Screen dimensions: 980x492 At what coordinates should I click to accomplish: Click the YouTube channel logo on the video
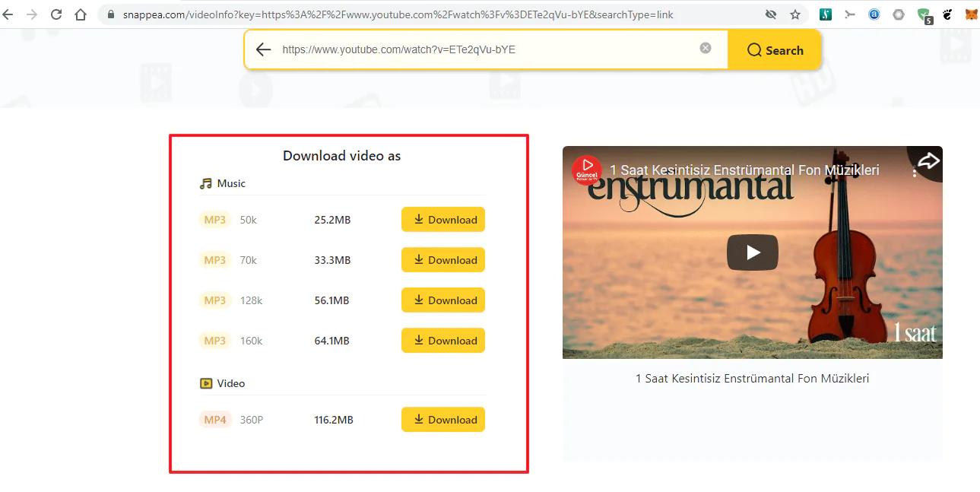tap(587, 170)
